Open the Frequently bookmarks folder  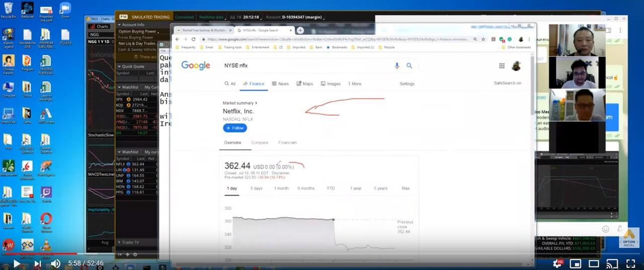point(186,47)
